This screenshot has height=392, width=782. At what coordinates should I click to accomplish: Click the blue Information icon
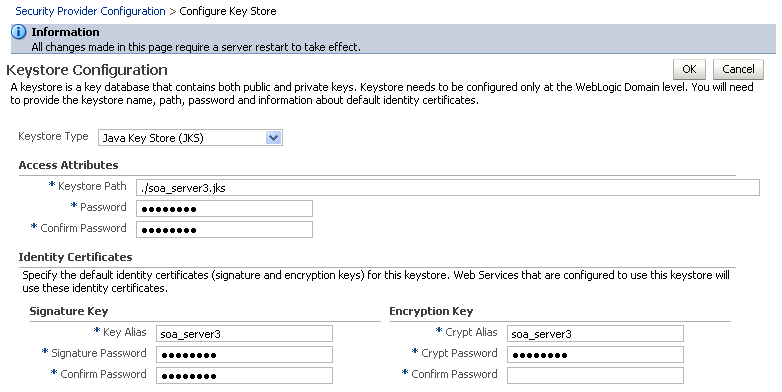[18, 32]
